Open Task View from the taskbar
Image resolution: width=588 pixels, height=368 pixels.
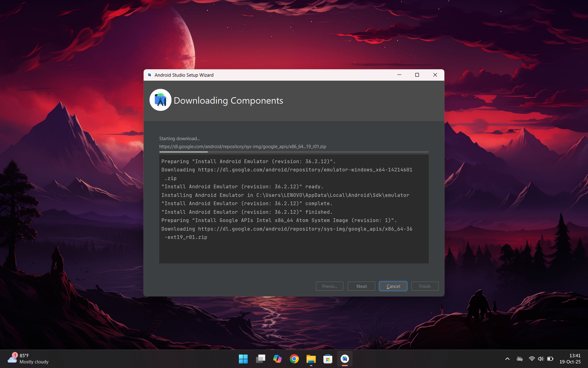[261, 359]
